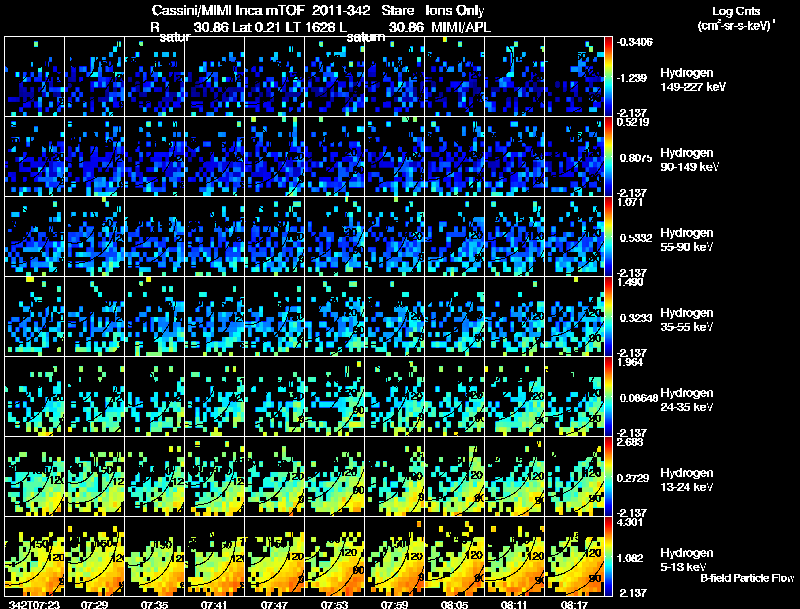Open the 149-227 keV panel at 342T07:23
The image size is (800, 609).
pyautogui.click(x=35, y=77)
